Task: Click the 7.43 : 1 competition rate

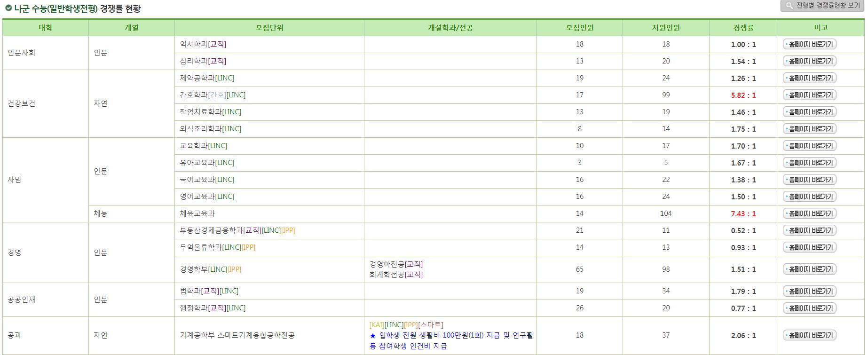Action: [743, 213]
